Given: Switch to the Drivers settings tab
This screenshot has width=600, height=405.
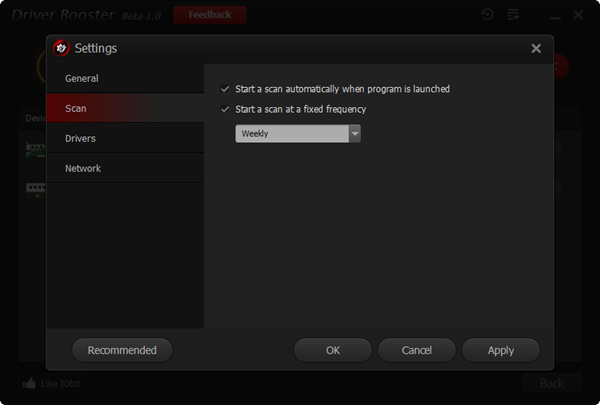Looking at the screenshot, I should pos(125,138).
